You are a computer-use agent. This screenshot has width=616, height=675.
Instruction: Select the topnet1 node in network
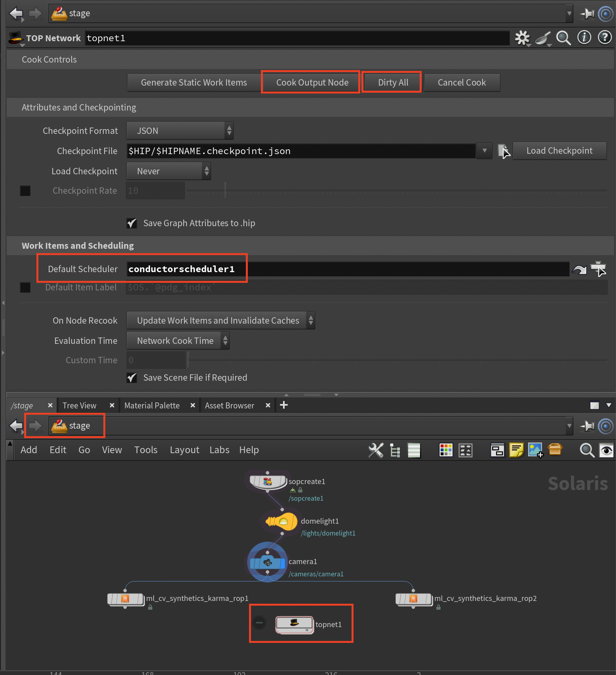point(294,624)
